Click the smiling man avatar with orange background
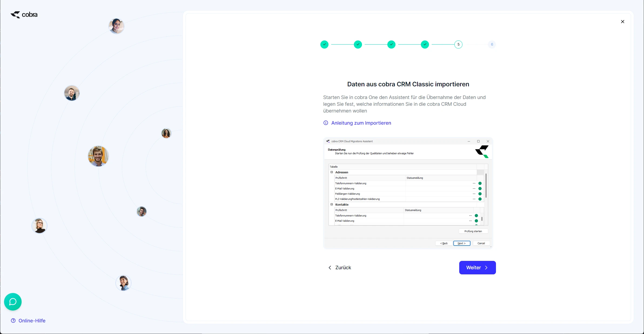 [98, 156]
